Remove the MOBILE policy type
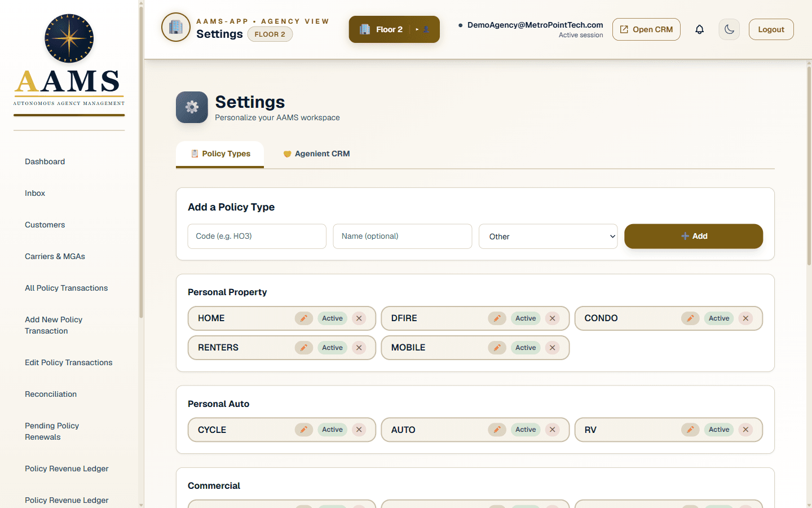812x508 pixels. pos(553,348)
